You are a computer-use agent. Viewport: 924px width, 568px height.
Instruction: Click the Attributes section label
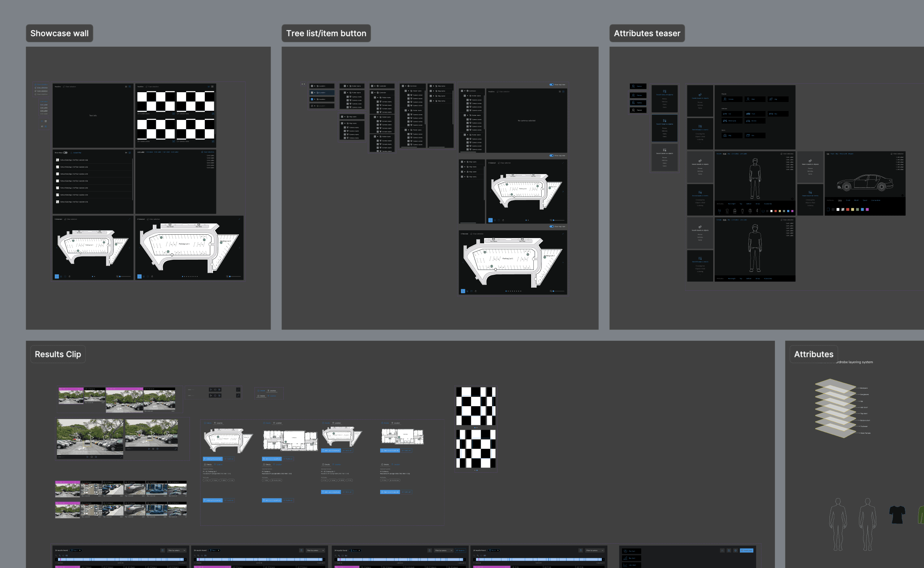point(813,354)
